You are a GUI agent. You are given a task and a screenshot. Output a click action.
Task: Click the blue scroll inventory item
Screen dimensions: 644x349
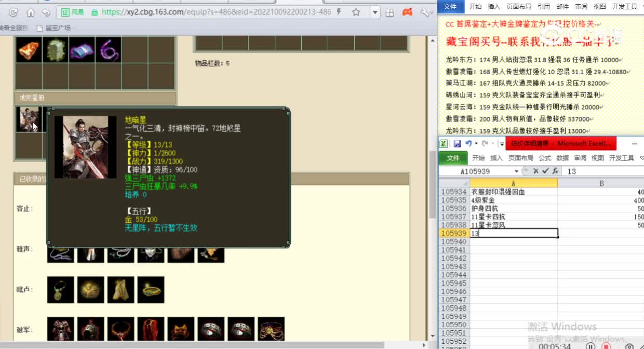coord(82,50)
